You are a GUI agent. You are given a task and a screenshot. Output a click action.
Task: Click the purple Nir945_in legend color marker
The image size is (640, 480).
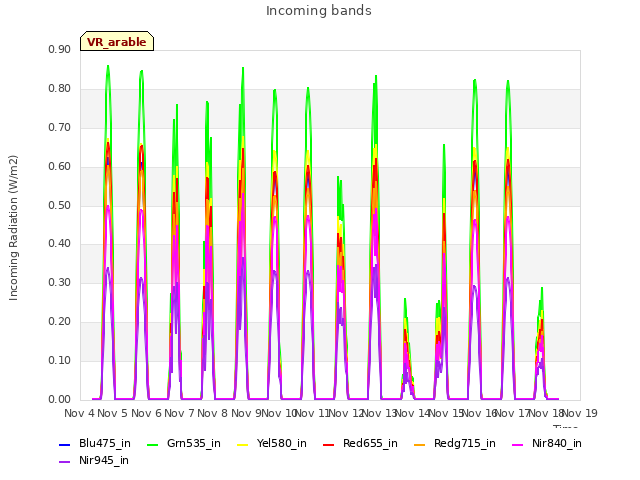[x=65, y=461]
